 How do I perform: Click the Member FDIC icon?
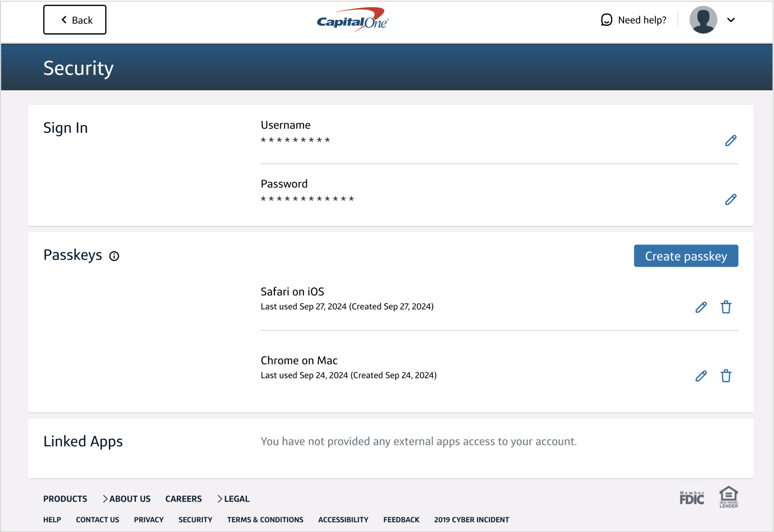tap(692, 496)
